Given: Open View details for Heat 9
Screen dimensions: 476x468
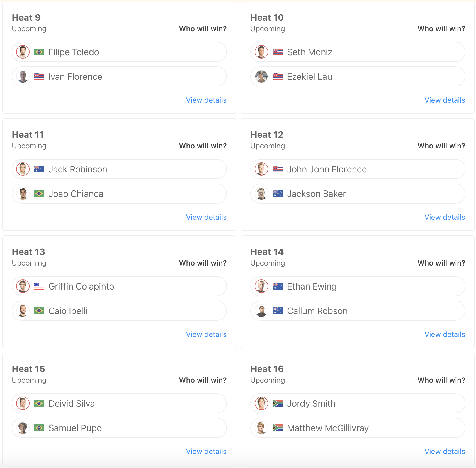Looking at the screenshot, I should 206,100.
